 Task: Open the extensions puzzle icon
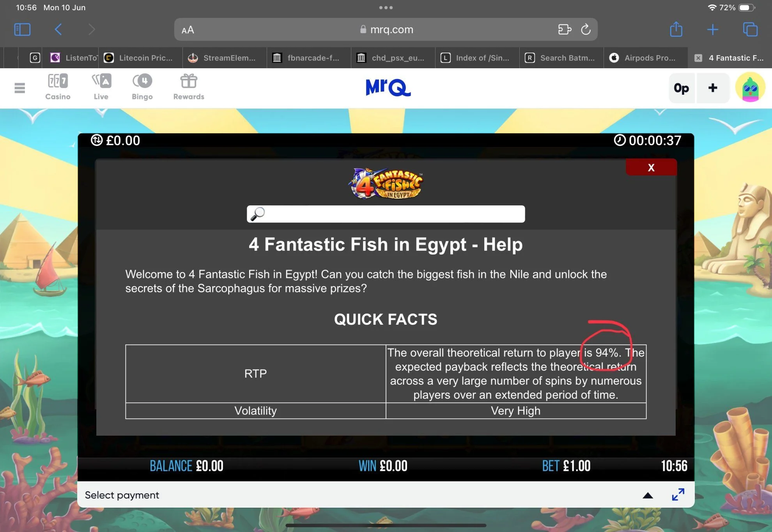click(x=565, y=30)
